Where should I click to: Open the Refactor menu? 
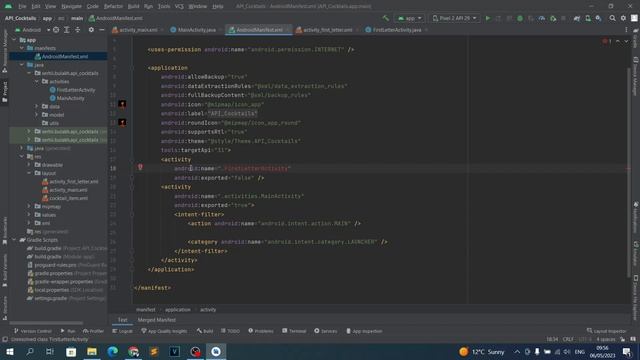pos(113,6)
